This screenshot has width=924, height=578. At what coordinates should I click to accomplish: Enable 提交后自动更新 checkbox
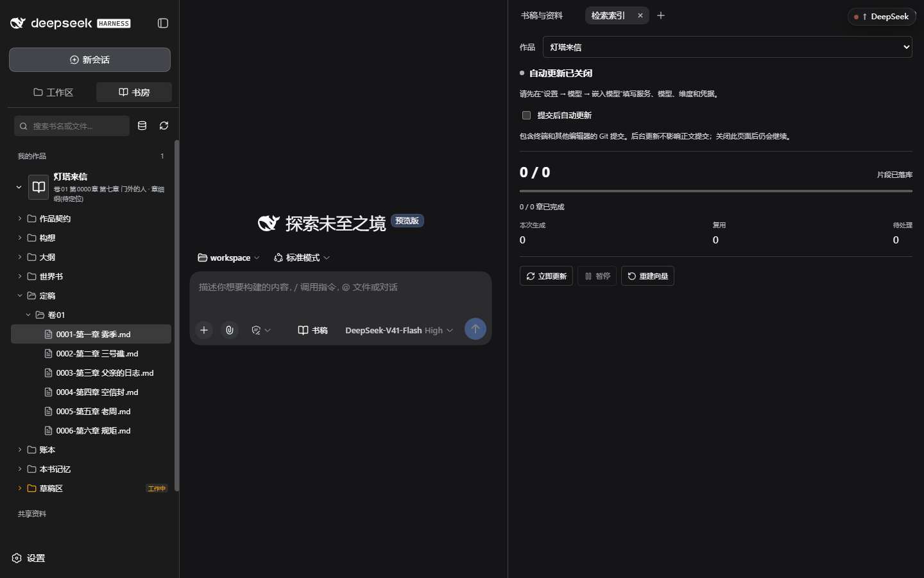coord(526,116)
